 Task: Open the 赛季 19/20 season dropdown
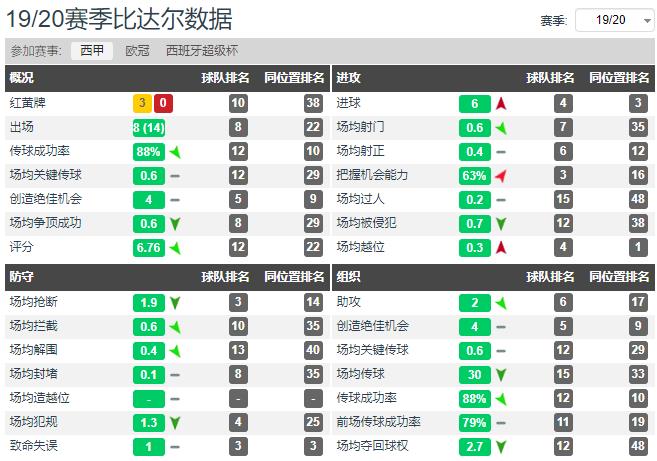[x=616, y=19]
